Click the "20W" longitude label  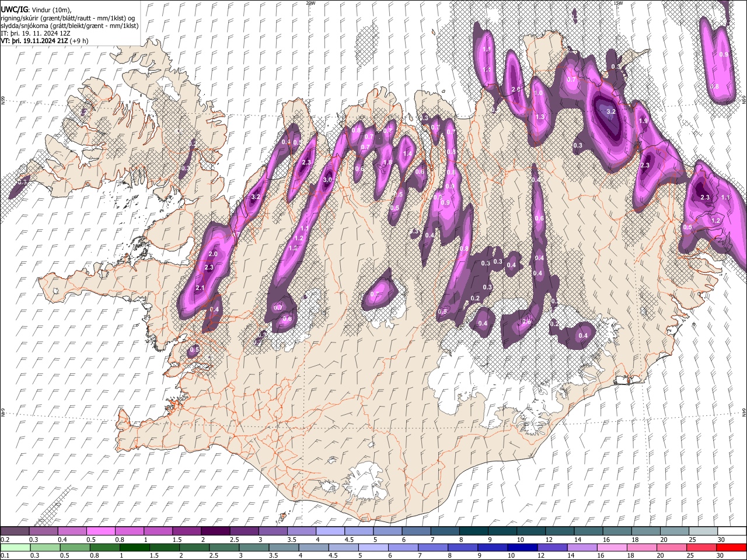[310, 3]
